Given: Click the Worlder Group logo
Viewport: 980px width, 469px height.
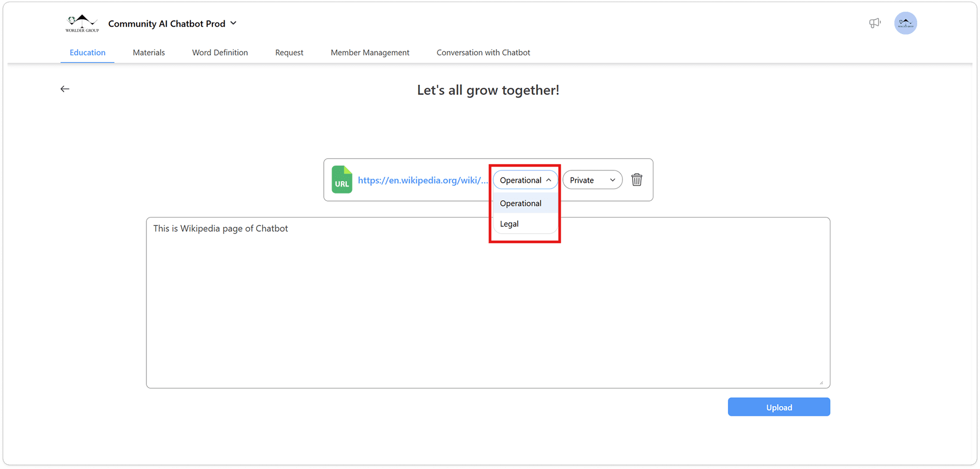Looking at the screenshot, I should [x=82, y=24].
